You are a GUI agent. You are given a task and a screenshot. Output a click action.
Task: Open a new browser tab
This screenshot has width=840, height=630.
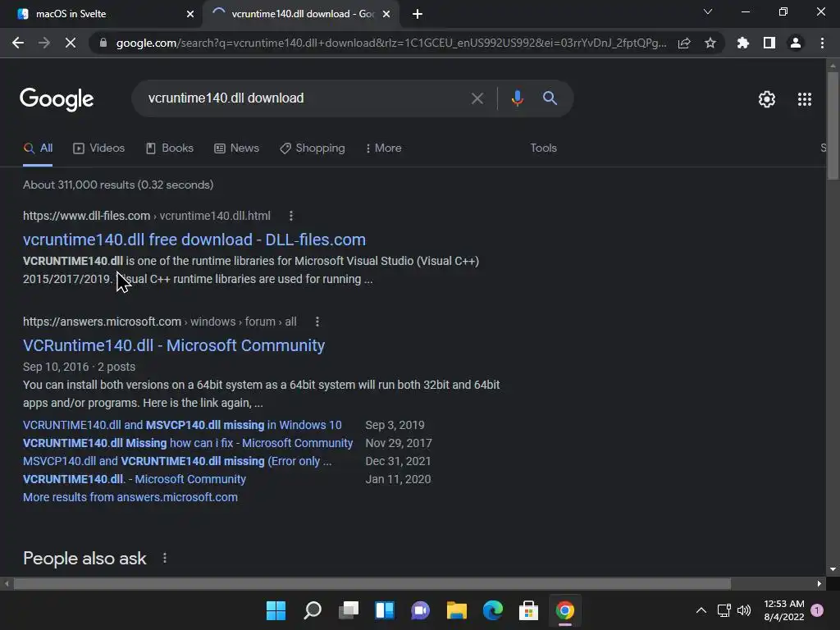coord(418,14)
